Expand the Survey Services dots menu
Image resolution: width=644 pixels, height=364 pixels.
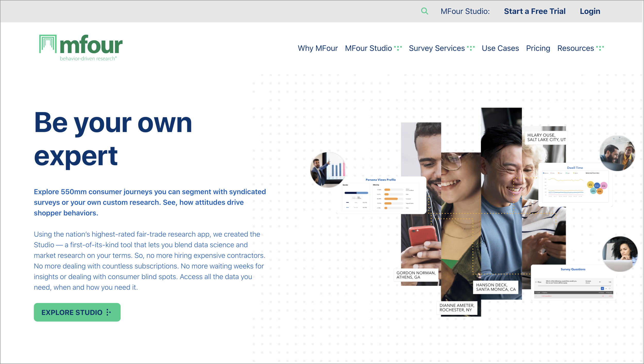click(471, 48)
